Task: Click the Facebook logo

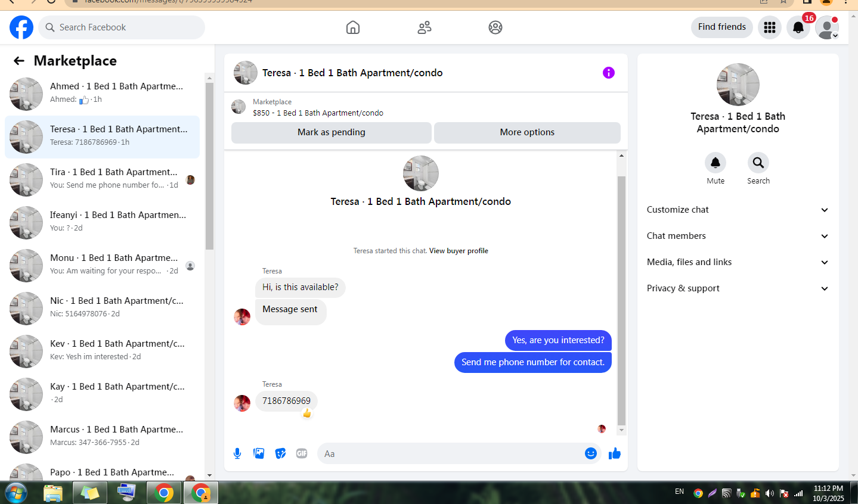Action: 21,27
